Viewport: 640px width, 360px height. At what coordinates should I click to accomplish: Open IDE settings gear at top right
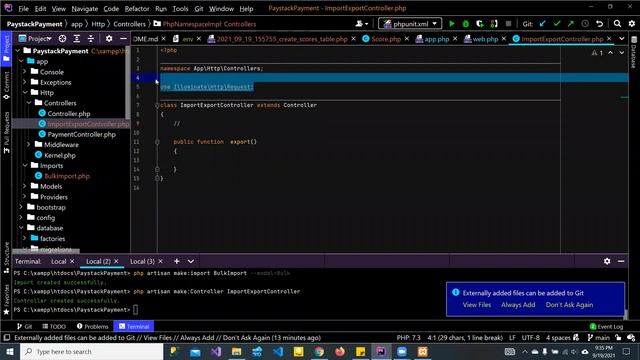[631, 24]
